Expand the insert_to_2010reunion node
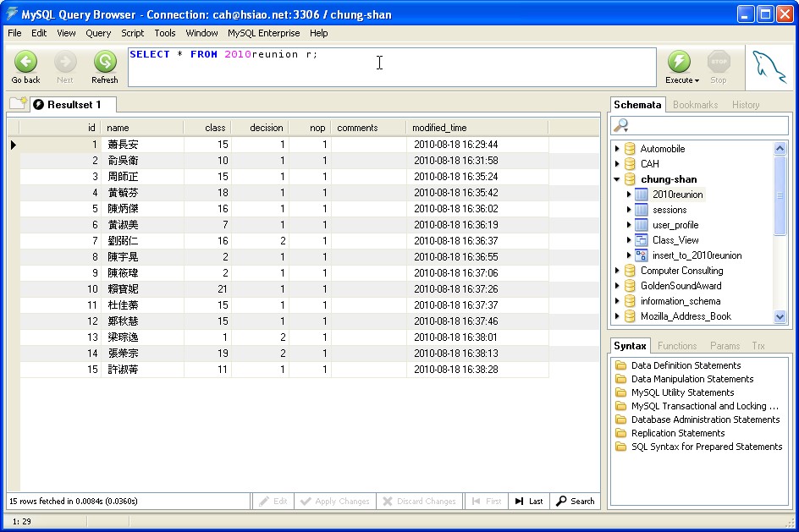799x532 pixels. point(629,255)
